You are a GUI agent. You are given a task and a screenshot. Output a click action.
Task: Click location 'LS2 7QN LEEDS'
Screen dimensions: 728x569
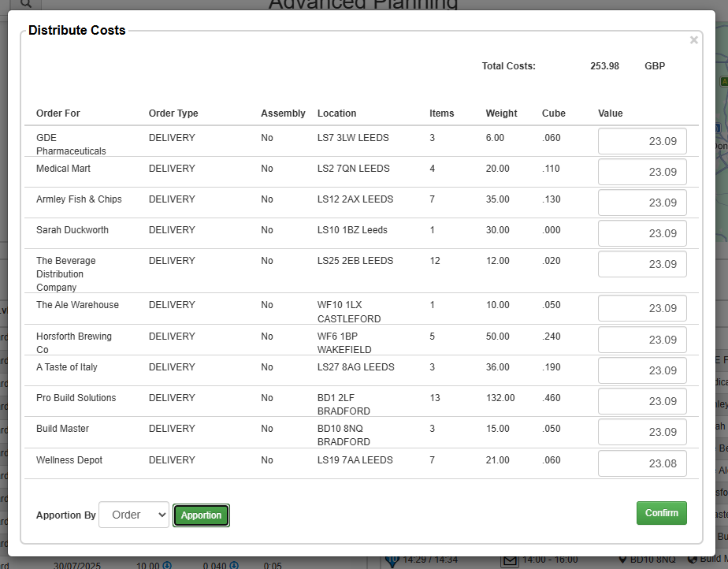point(353,169)
